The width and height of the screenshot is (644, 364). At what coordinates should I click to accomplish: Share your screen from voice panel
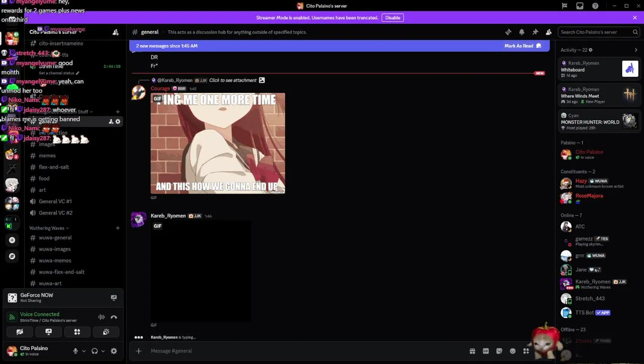(x=48, y=332)
